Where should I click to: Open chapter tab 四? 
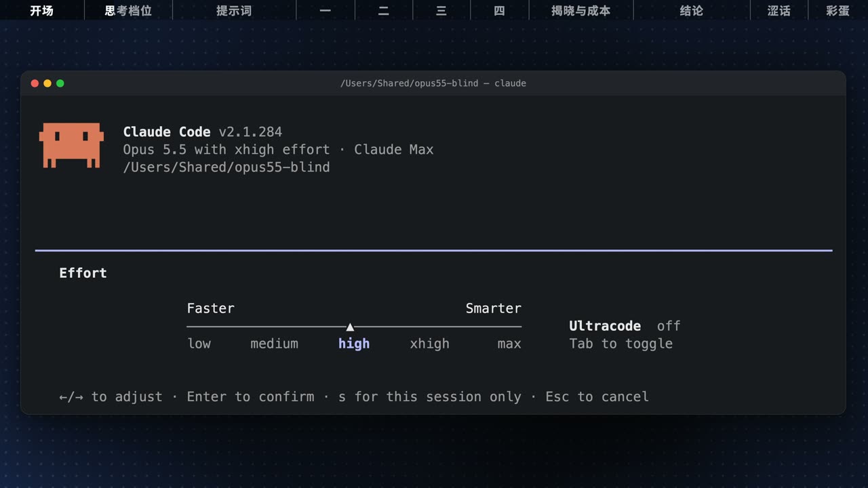point(499,11)
